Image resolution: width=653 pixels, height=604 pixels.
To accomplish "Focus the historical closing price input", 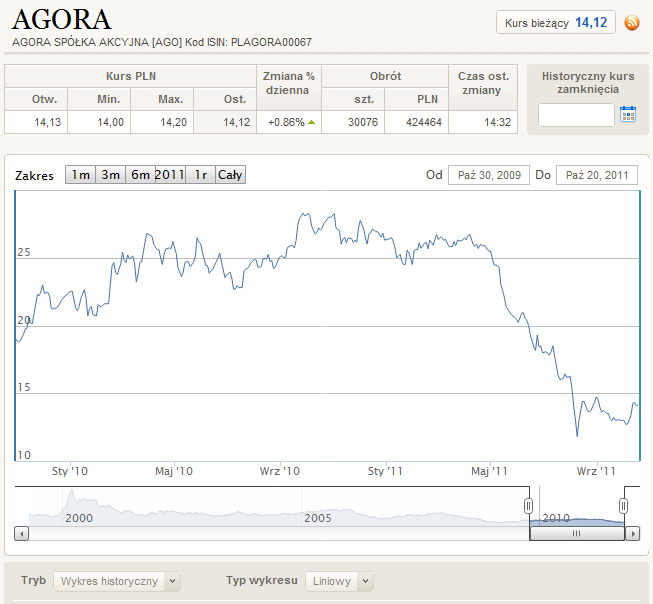I will pyautogui.click(x=576, y=115).
